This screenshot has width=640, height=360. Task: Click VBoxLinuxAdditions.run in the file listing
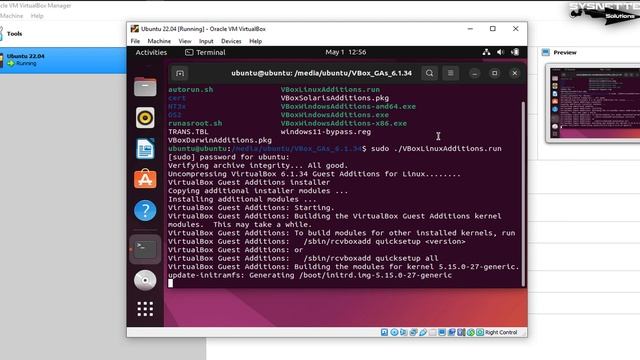click(330, 89)
